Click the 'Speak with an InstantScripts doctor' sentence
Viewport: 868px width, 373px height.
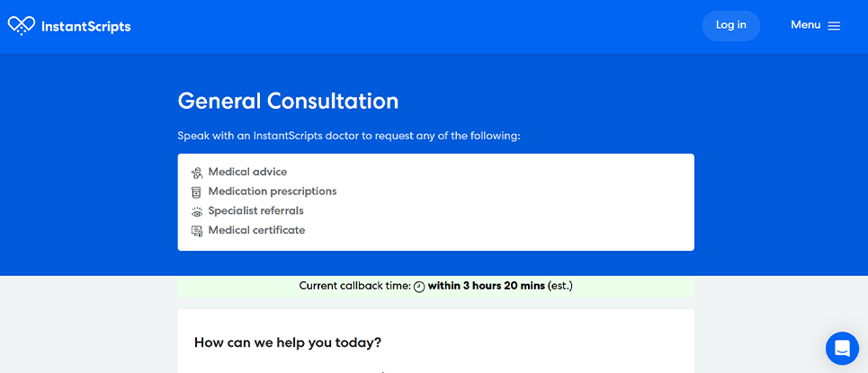point(349,137)
